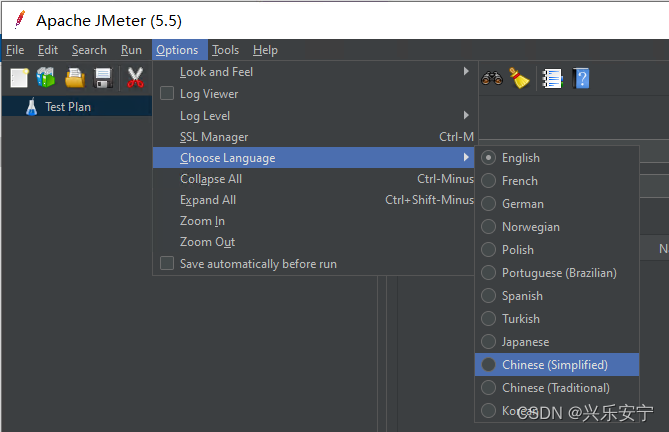
Task: Choose Collapse All menu entry
Action: (x=314, y=179)
